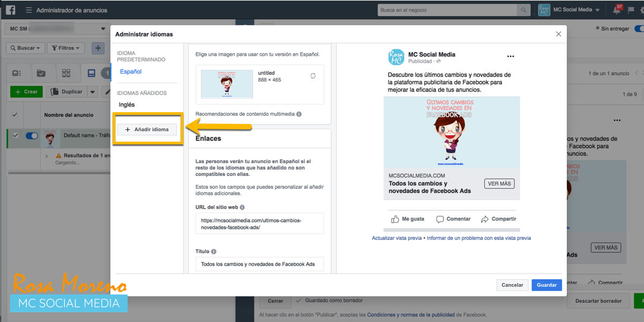
Task: Open the Filtros dropdown
Action: tap(66, 48)
